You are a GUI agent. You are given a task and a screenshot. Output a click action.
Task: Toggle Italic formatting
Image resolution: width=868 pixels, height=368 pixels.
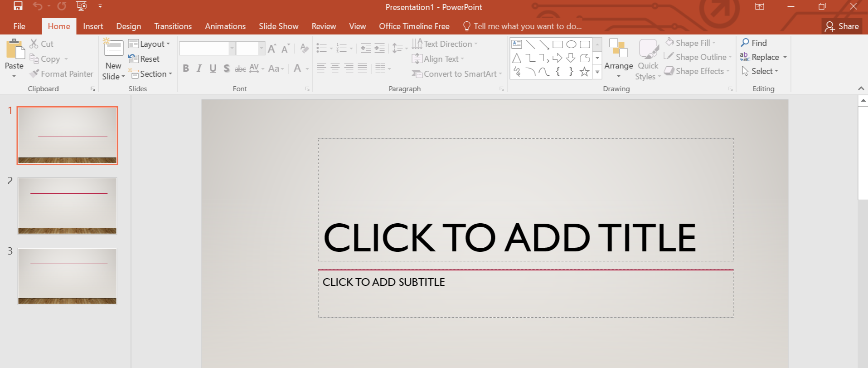199,69
